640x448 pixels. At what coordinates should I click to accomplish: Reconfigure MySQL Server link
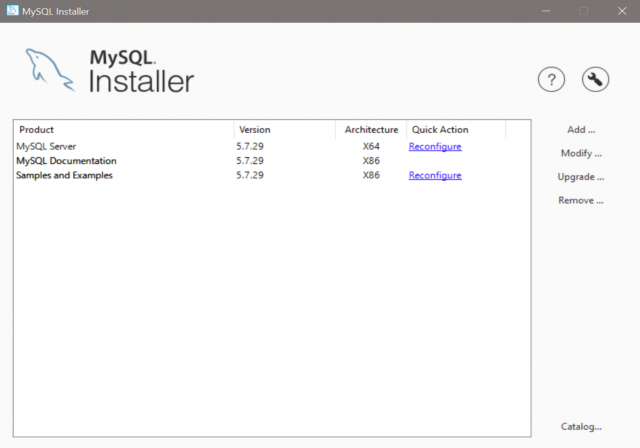coord(435,146)
